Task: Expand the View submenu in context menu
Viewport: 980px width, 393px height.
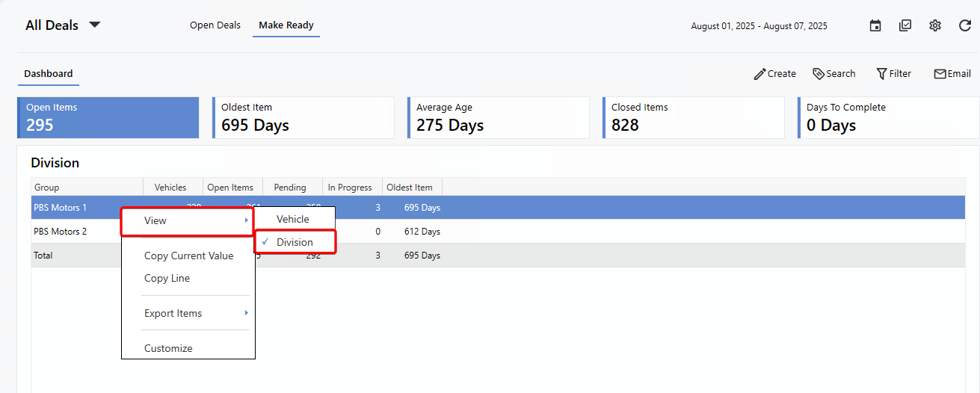Action: tap(188, 221)
